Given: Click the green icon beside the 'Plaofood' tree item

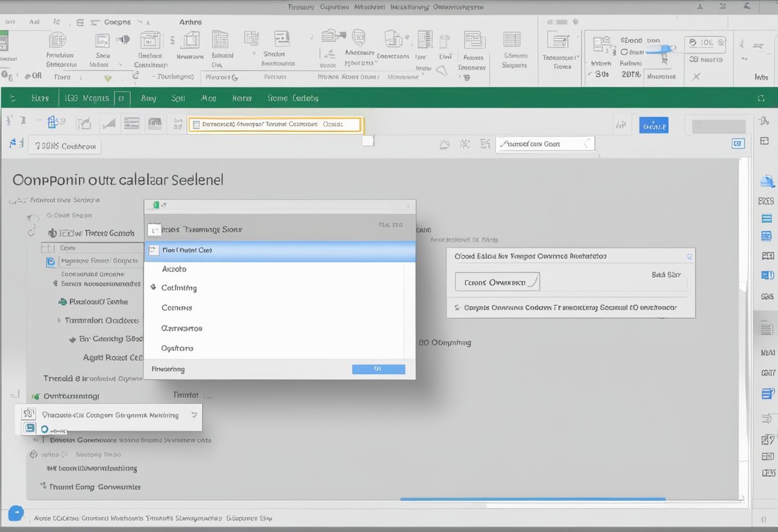Looking at the screenshot, I should tap(62, 302).
